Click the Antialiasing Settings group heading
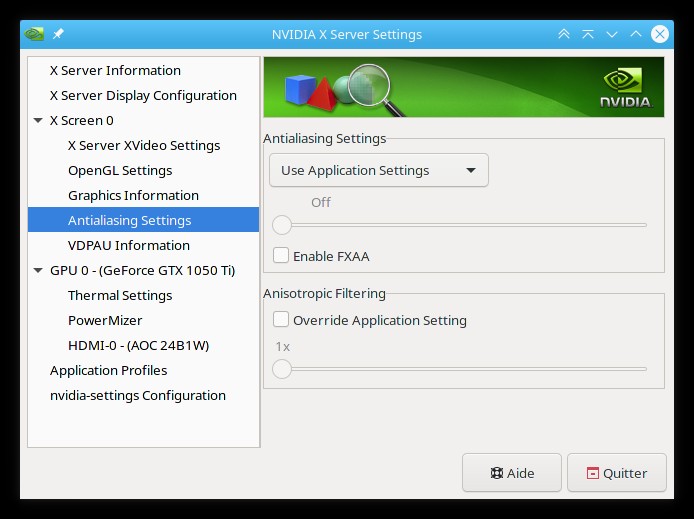This screenshot has height=519, width=694. tap(325, 138)
